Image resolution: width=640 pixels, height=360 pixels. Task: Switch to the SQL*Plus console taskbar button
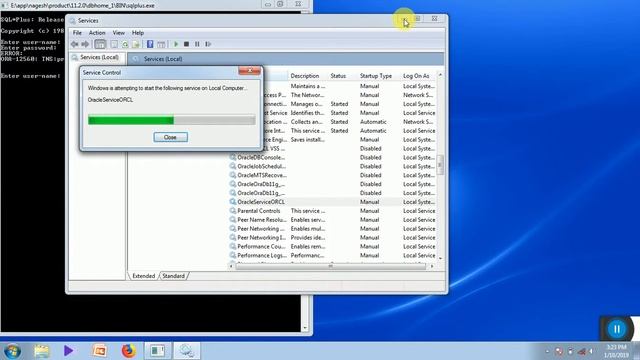(158, 351)
